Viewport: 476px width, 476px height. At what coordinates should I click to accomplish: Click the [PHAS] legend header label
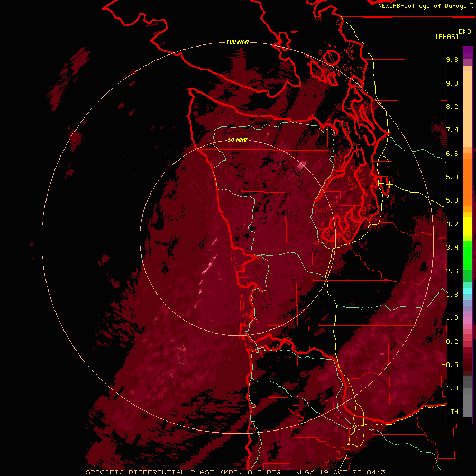coord(447,36)
